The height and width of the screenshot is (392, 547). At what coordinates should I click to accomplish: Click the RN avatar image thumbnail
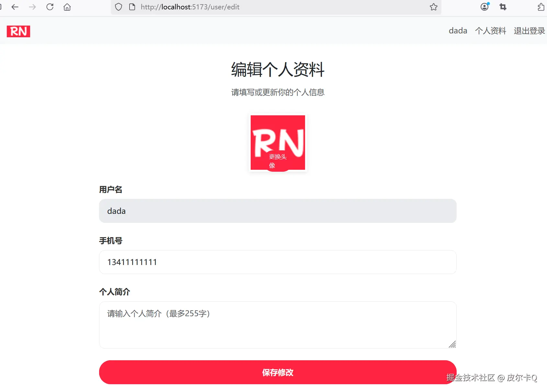click(277, 136)
